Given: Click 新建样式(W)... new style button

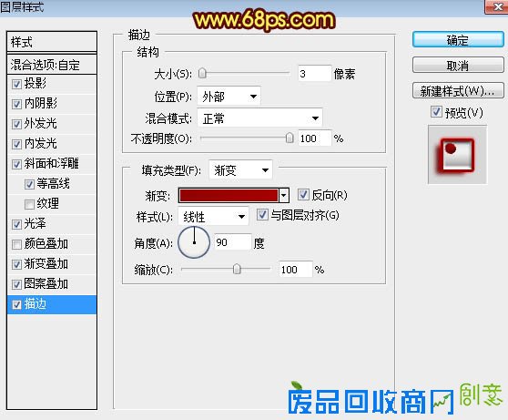Looking at the screenshot, I should [458, 90].
